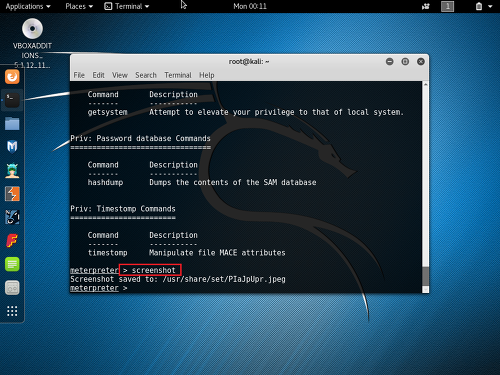Click the clock Mon 00:11
500x375 pixels.
250,6
